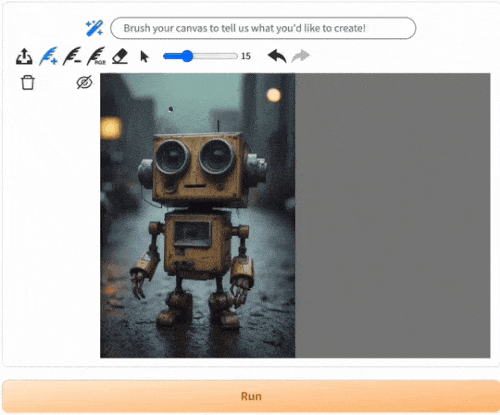500x415 pixels.
Task: Clear the canvas with the trash icon
Action: click(28, 82)
